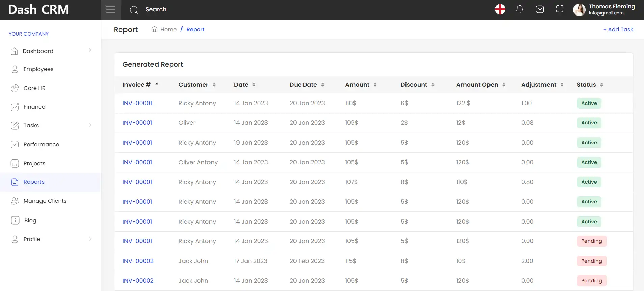Select Reports in the sidebar
The image size is (644, 291).
[50, 182]
